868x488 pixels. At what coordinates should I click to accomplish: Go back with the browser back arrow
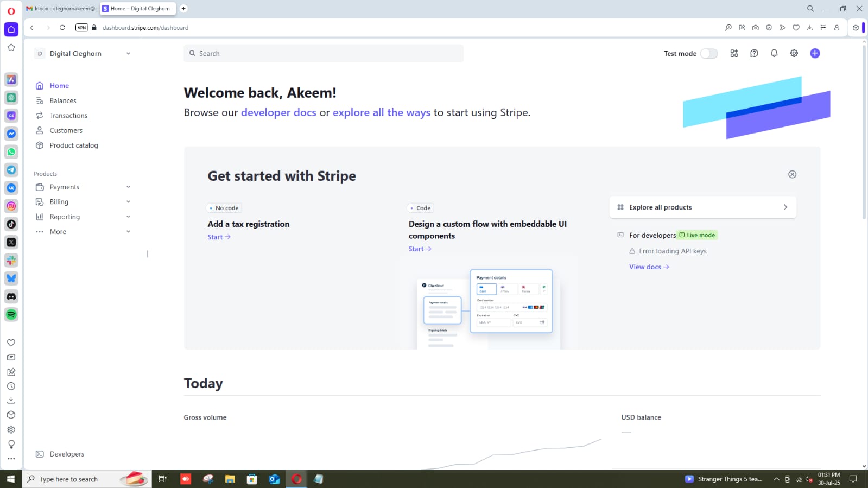pyautogui.click(x=32, y=28)
